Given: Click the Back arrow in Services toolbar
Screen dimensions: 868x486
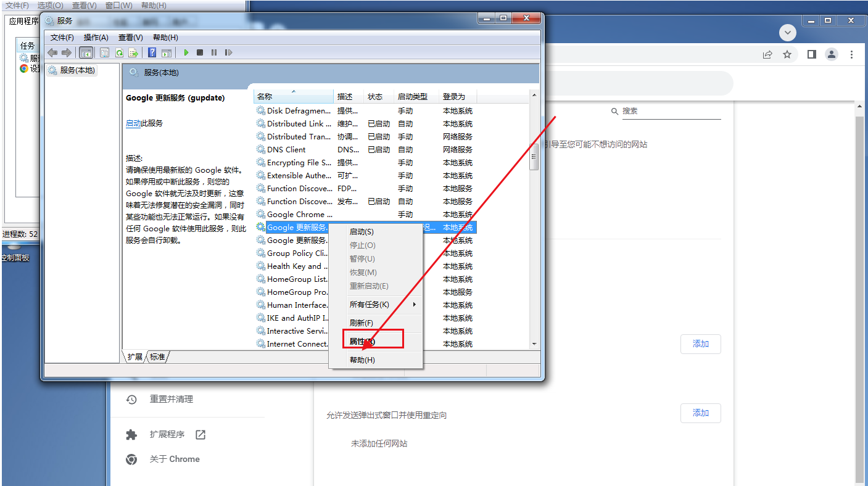Looking at the screenshot, I should coord(52,52).
